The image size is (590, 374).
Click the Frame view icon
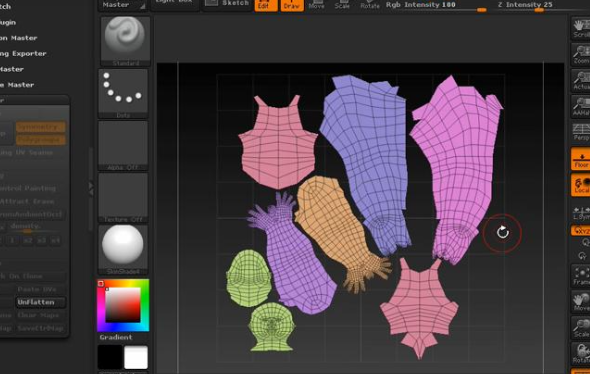[581, 276]
